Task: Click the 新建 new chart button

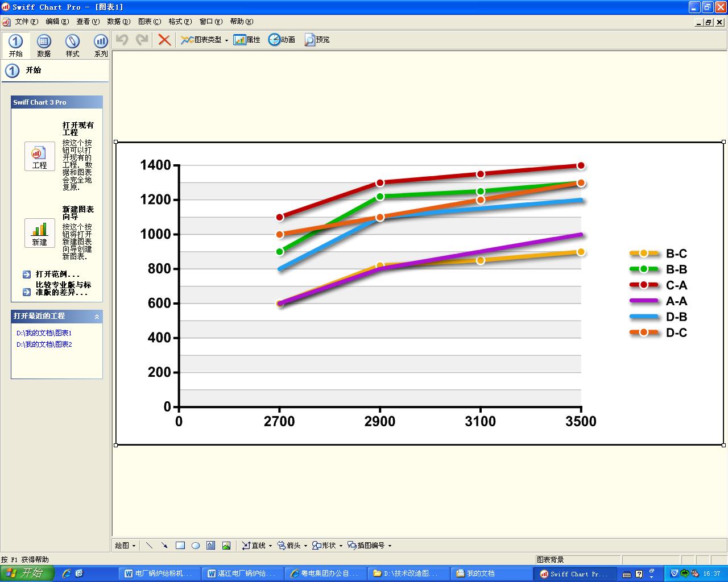Action: coord(40,233)
